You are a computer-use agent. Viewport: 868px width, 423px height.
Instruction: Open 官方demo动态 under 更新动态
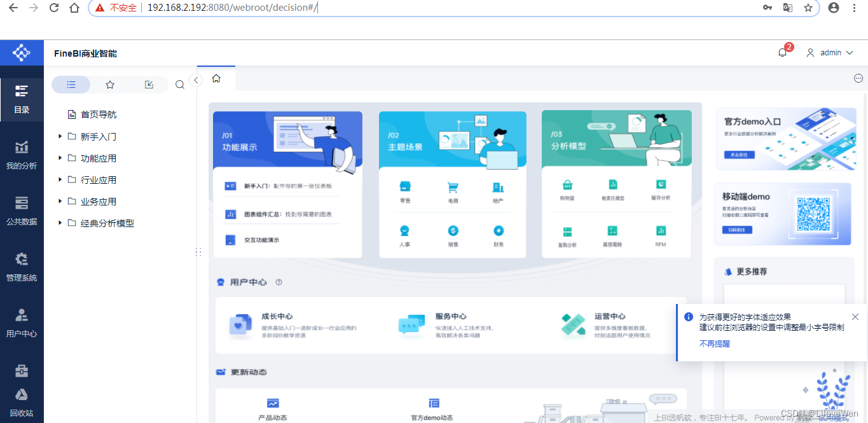[x=432, y=410]
